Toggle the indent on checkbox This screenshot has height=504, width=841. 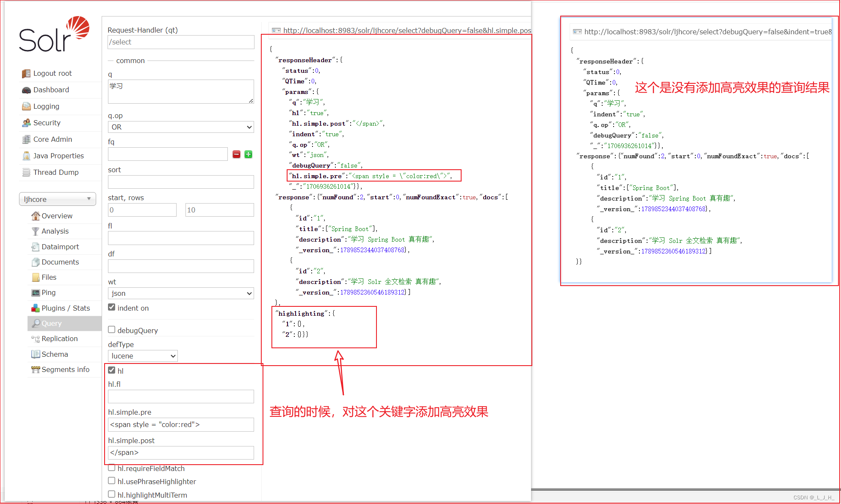click(x=112, y=307)
